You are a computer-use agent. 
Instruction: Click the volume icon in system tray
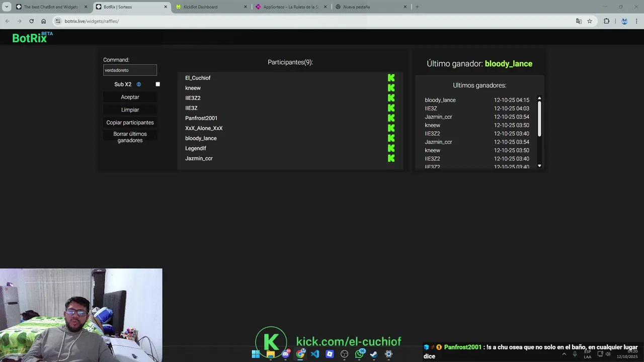tap(608, 354)
